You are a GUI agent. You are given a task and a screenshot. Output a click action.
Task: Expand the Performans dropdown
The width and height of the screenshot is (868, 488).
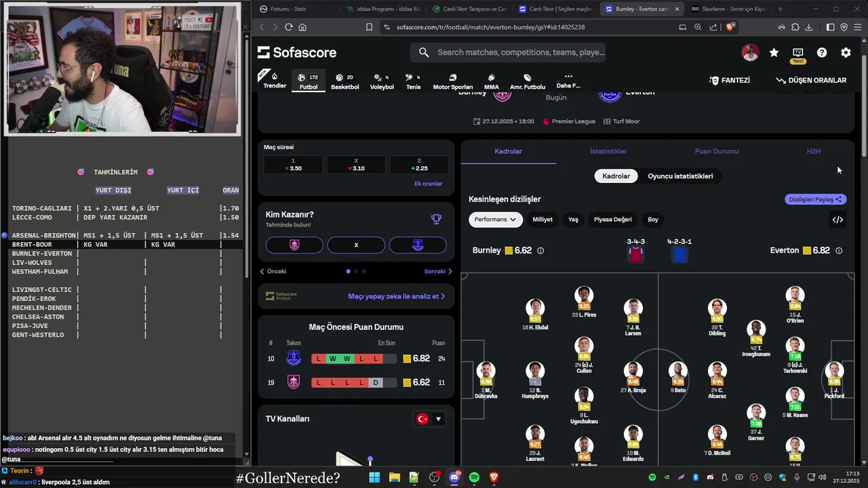click(496, 220)
